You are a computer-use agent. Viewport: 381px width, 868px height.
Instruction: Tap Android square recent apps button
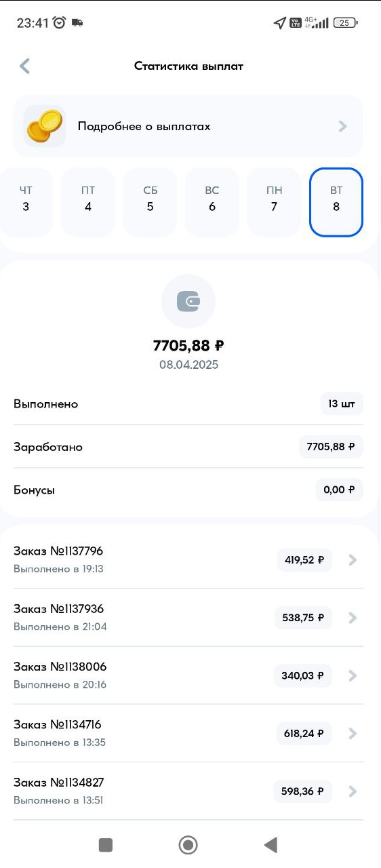[105, 844]
